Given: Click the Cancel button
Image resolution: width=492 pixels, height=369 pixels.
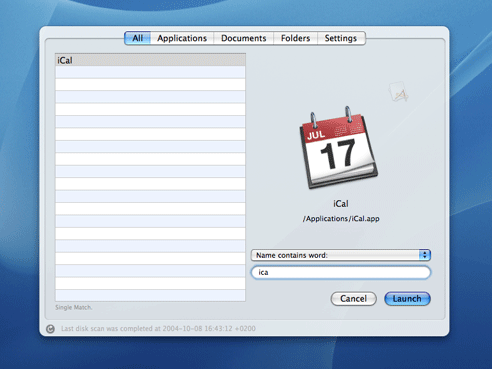Looking at the screenshot, I should pyautogui.click(x=354, y=299).
